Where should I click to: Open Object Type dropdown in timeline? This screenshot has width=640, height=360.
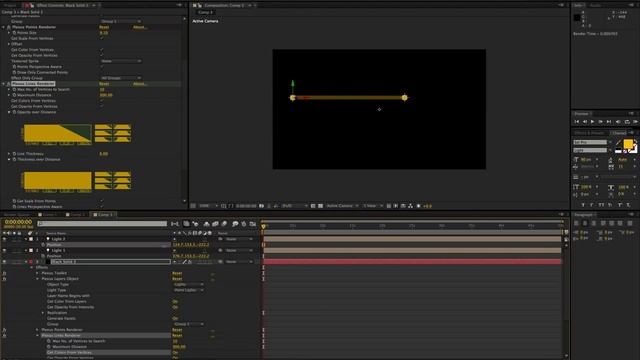click(x=189, y=284)
